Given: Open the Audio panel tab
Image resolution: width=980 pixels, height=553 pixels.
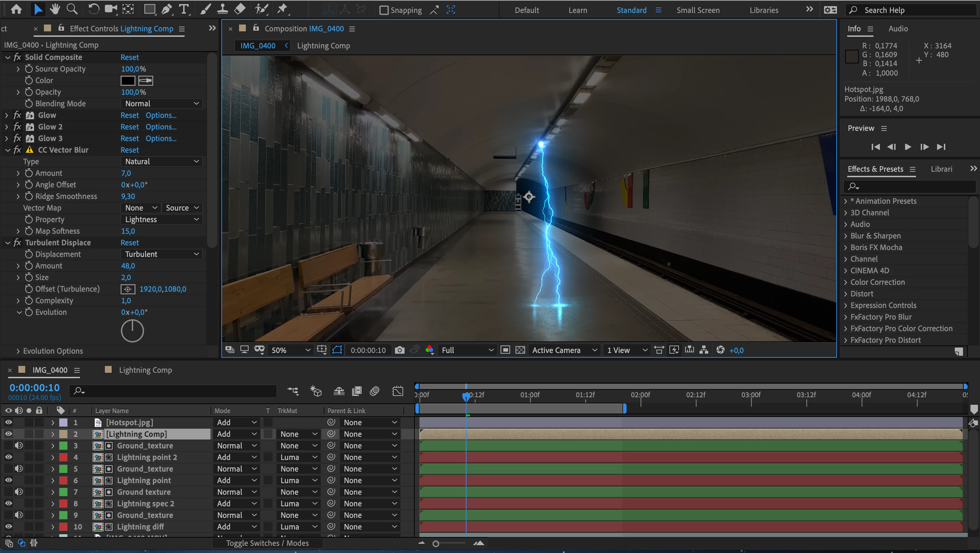Looking at the screenshot, I should point(898,29).
